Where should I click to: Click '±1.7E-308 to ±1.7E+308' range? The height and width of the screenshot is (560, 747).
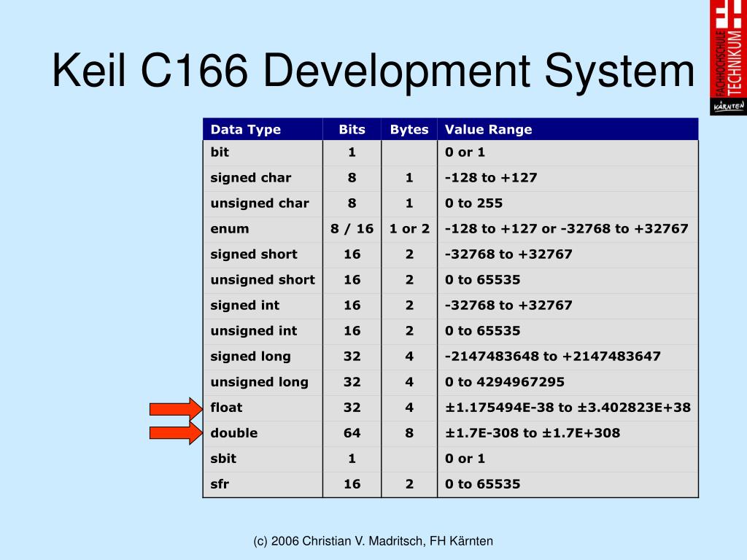533,433
